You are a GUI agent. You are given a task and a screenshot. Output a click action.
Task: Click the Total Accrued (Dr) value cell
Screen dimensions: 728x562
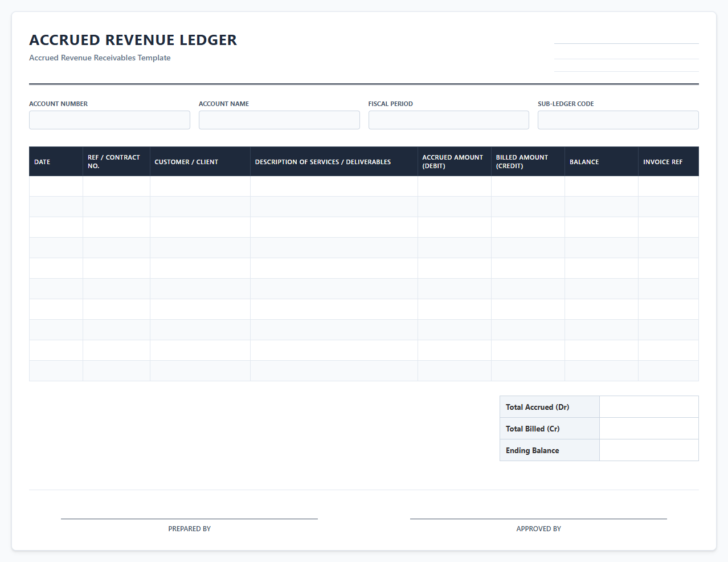(x=649, y=407)
